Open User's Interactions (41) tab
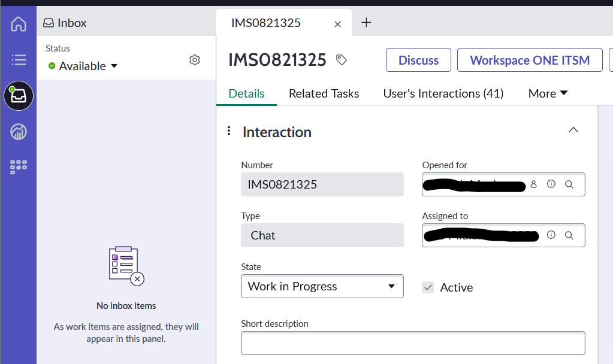Viewport: 613px width, 364px height. 443,93
